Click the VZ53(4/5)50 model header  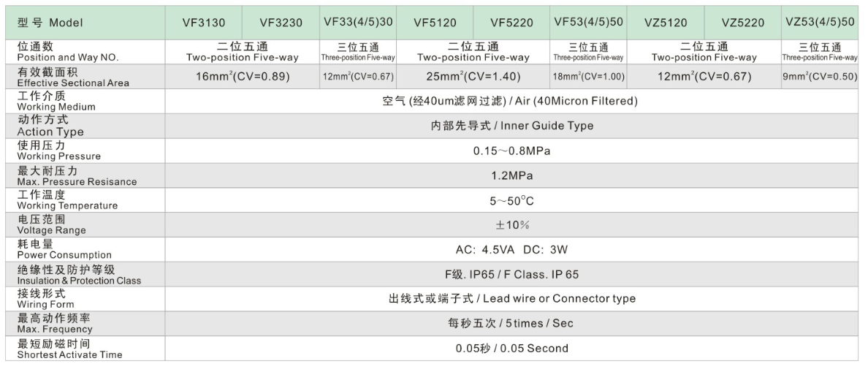[820, 22]
